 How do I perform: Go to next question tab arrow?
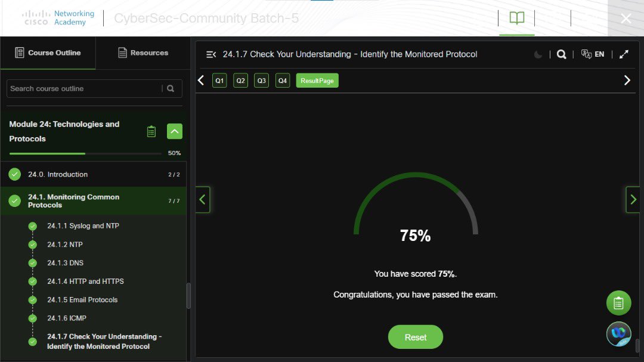click(x=627, y=81)
